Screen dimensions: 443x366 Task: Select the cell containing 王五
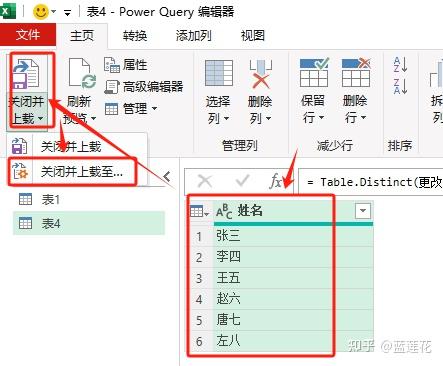(x=293, y=278)
